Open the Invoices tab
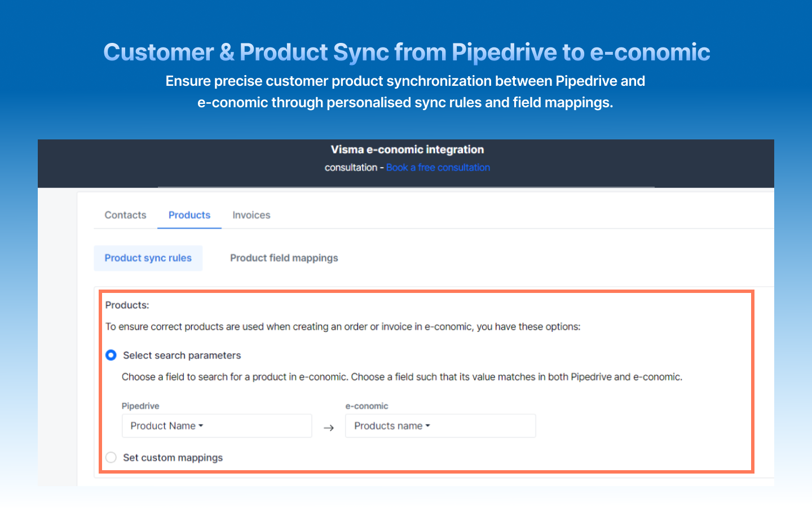The height and width of the screenshot is (508, 812). [251, 215]
